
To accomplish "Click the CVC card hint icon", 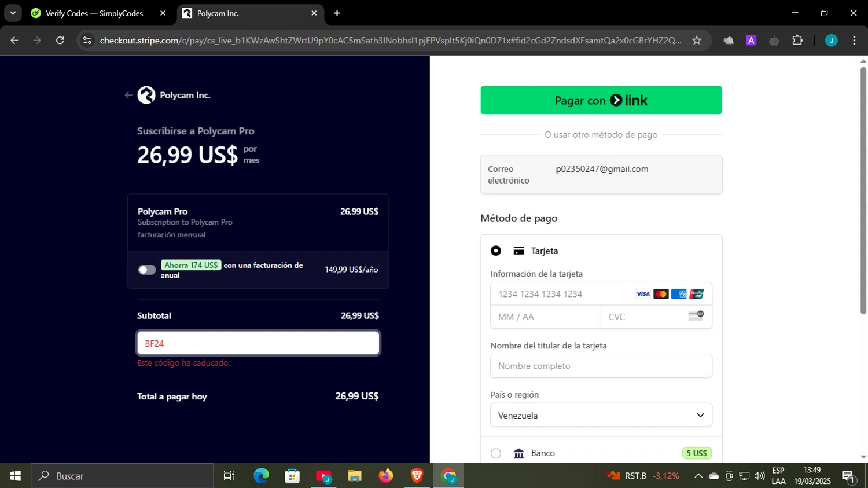I will [696, 315].
